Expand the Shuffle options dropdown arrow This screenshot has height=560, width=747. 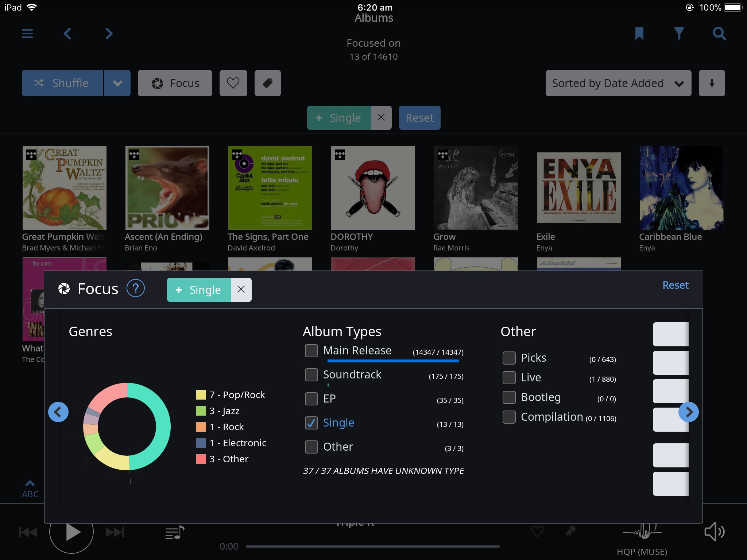(x=117, y=83)
